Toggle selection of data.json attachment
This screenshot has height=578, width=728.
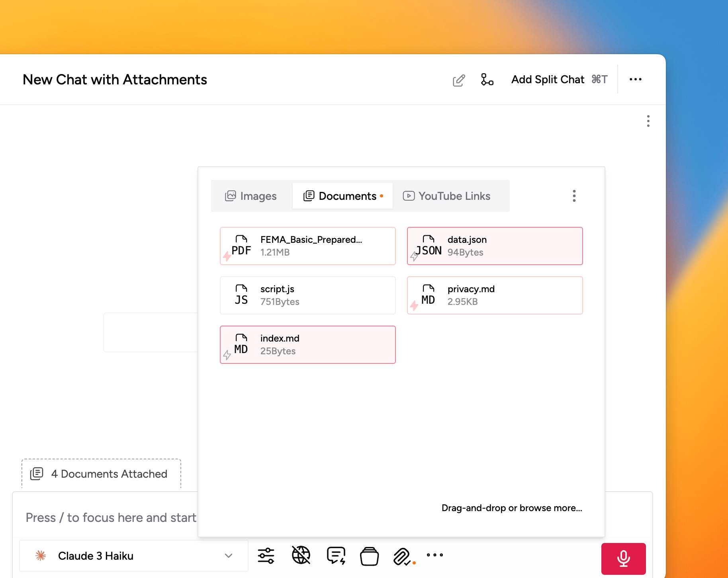click(495, 246)
